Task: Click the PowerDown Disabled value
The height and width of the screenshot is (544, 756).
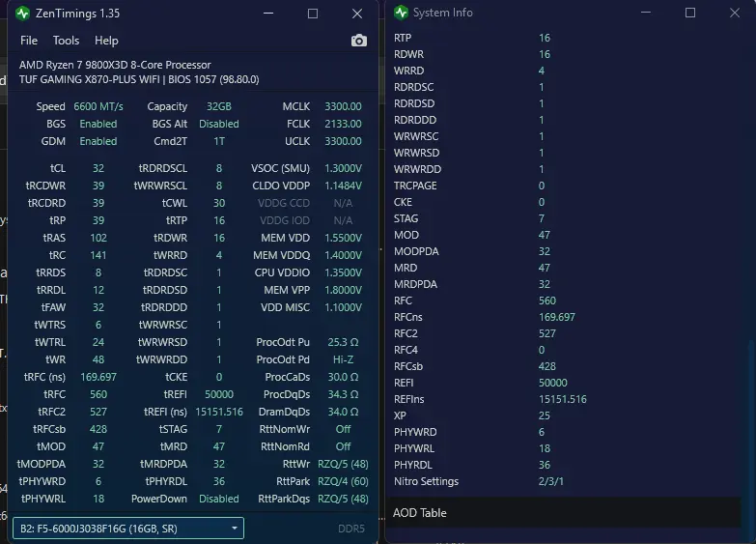Action: [219, 499]
